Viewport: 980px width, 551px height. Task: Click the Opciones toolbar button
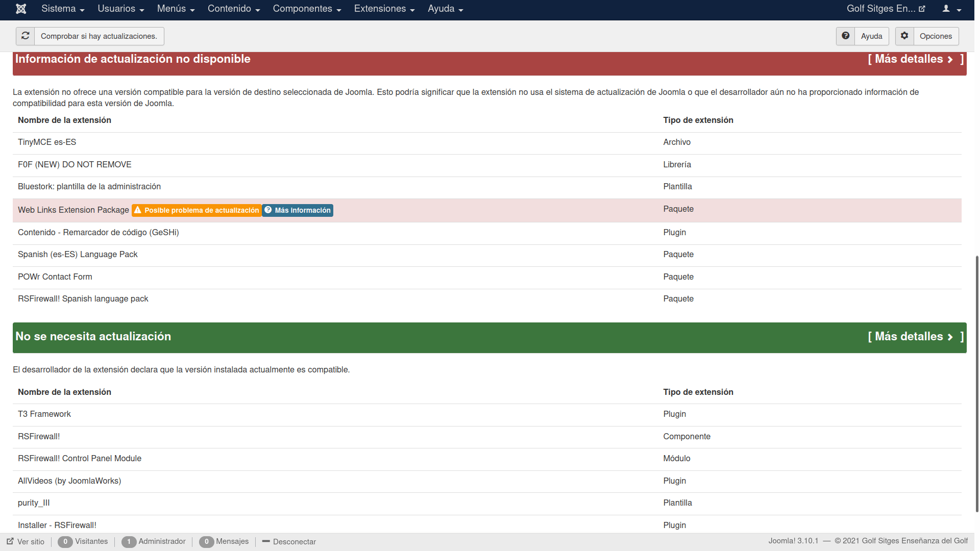coord(927,36)
